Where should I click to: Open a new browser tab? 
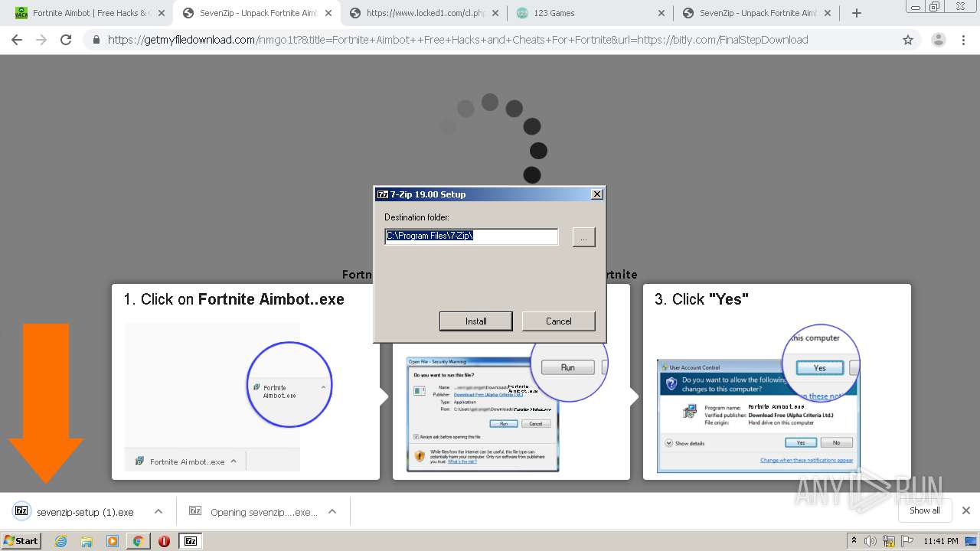click(856, 13)
